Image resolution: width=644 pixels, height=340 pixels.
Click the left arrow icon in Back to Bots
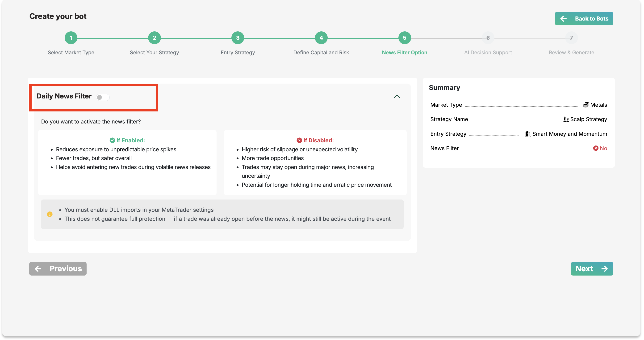pos(563,18)
